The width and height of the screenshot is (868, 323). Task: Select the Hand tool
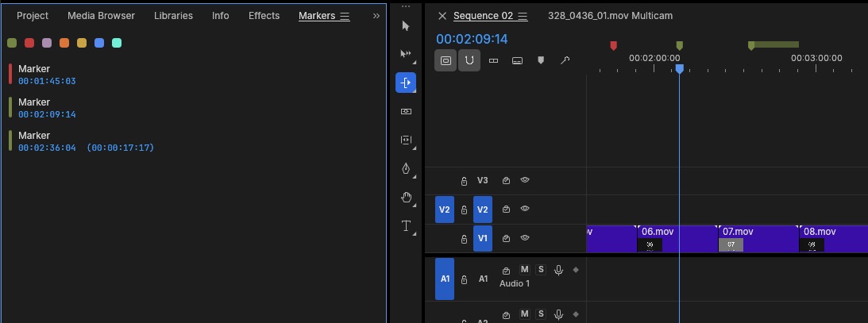pyautogui.click(x=406, y=198)
